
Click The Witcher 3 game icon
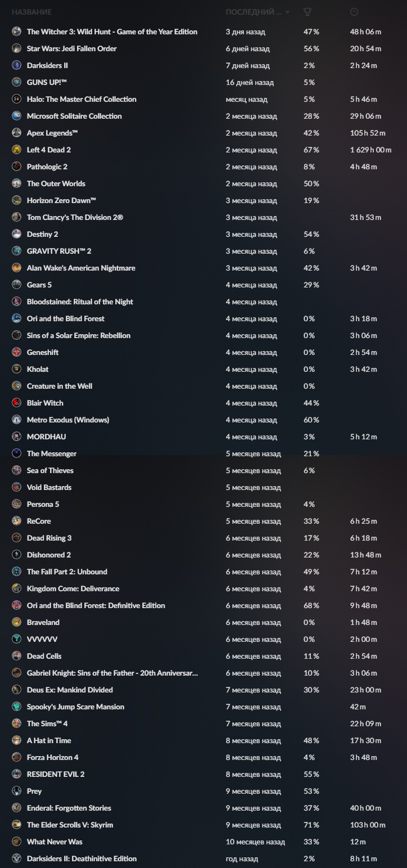[16, 32]
